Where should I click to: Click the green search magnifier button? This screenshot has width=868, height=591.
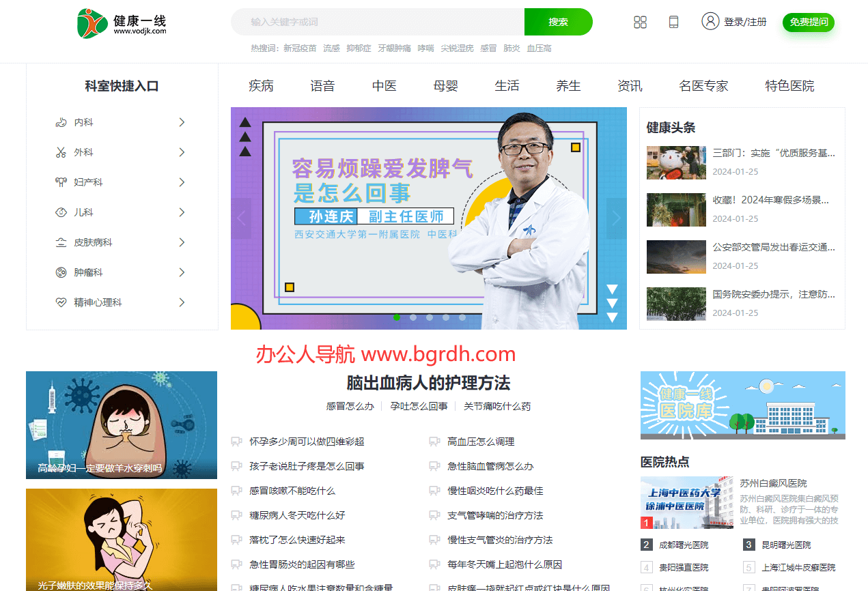558,22
